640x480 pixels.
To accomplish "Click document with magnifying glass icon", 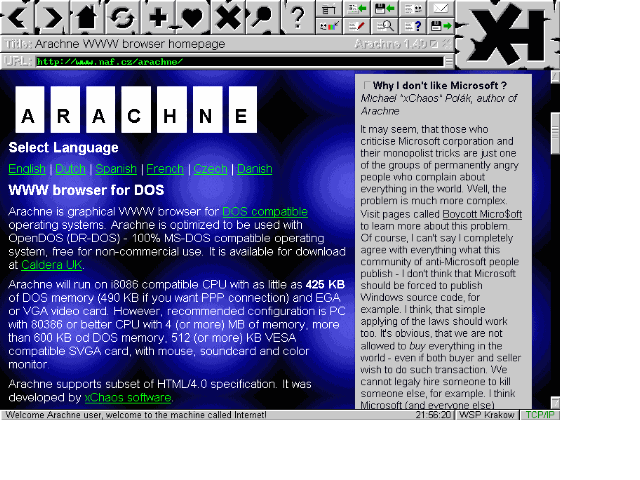I will coord(385,26).
